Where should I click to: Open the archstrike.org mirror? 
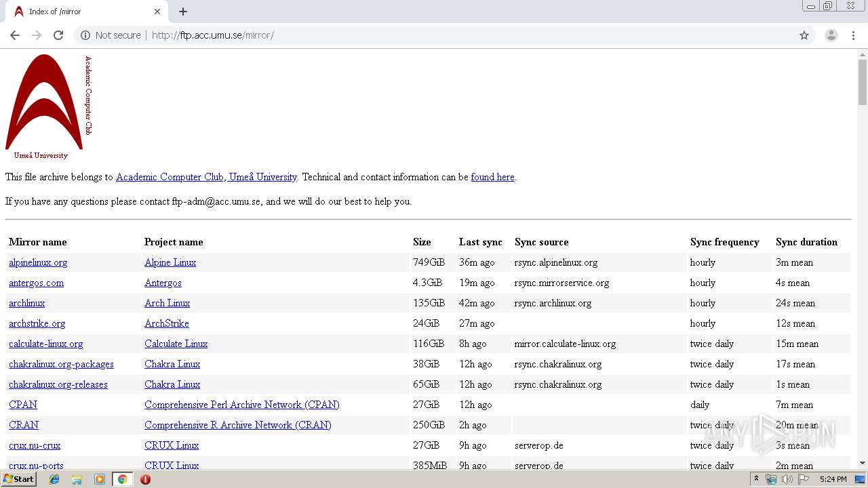pos(37,323)
